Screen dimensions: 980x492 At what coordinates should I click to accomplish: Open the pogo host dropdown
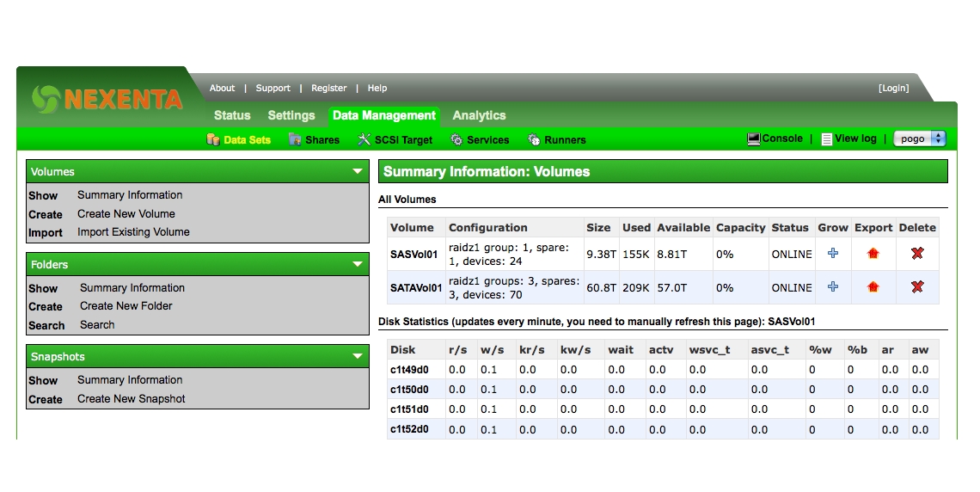(920, 138)
